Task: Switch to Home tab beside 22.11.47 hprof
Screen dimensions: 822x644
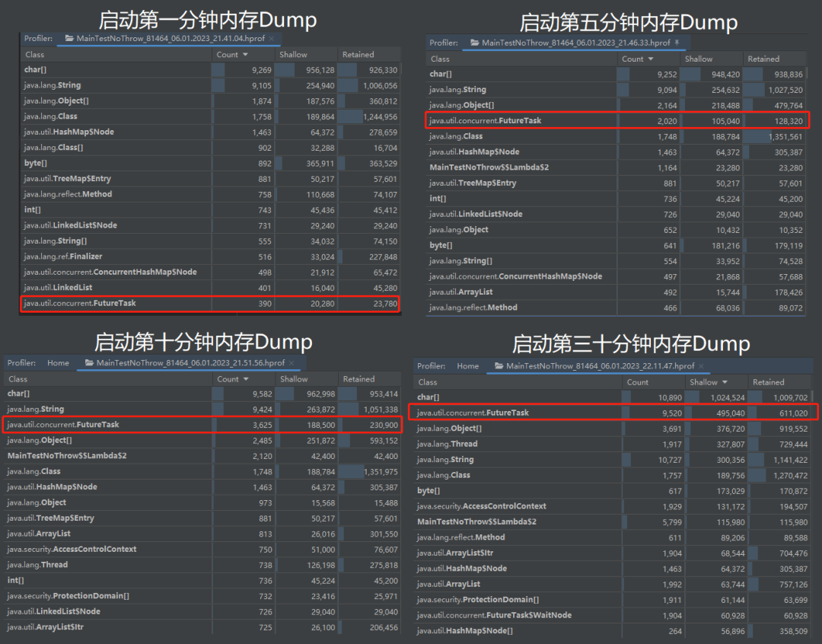Action: [x=467, y=366]
